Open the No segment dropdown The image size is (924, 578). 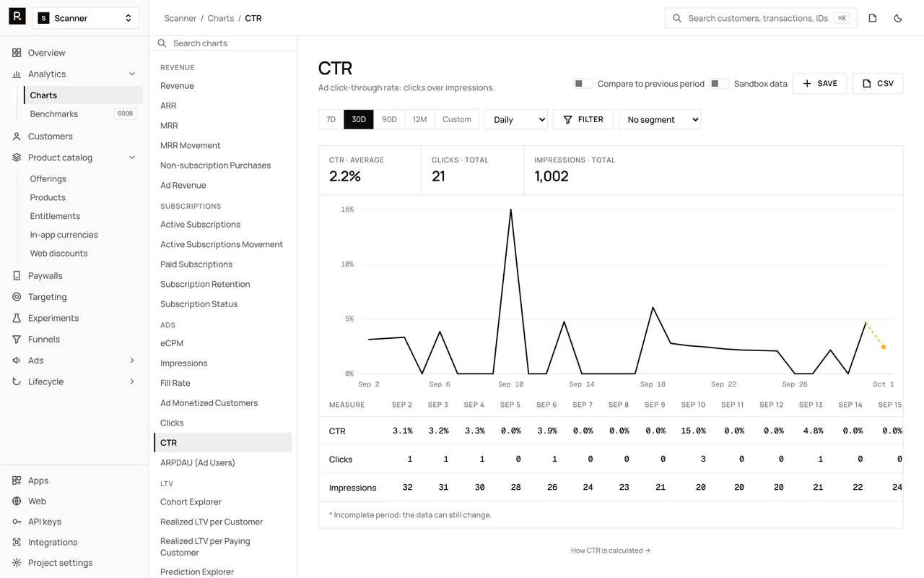click(660, 119)
